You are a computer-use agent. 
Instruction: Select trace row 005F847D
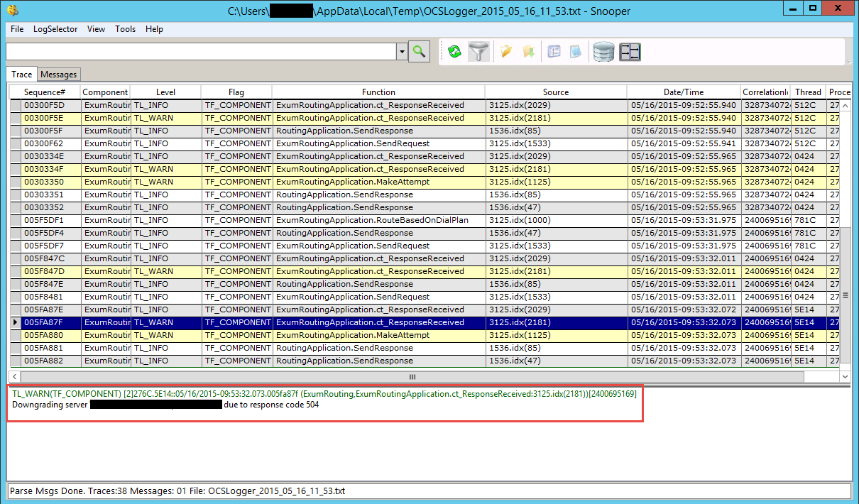[424, 271]
